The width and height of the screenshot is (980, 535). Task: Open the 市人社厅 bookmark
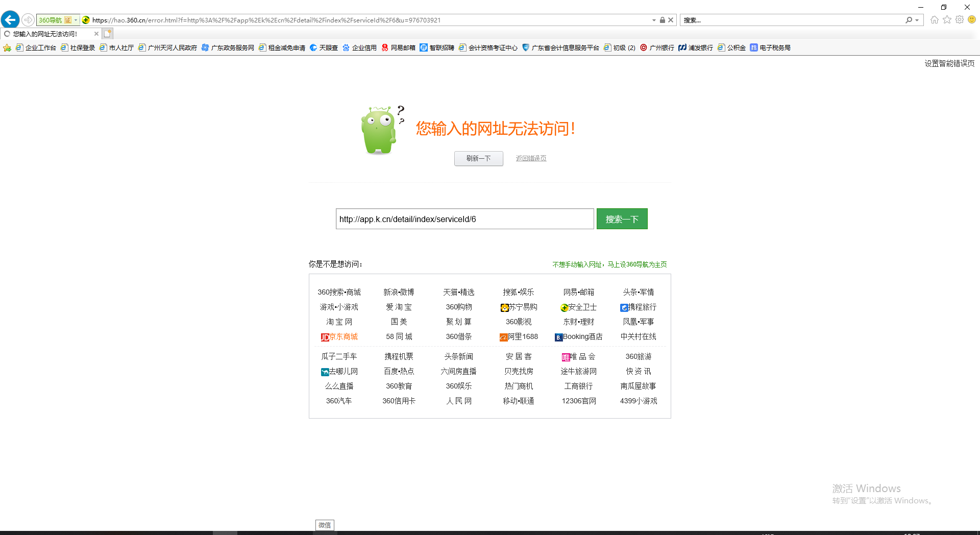[117, 47]
